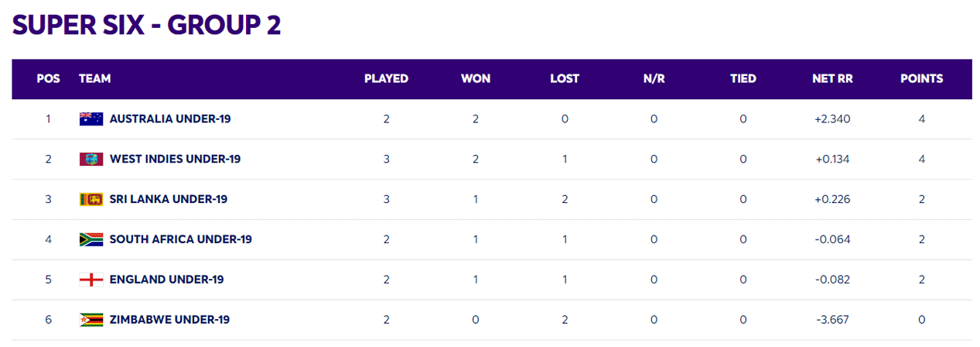980x347 pixels.
Task: Click Australia's +2.340 net run rate
Action: click(x=832, y=119)
